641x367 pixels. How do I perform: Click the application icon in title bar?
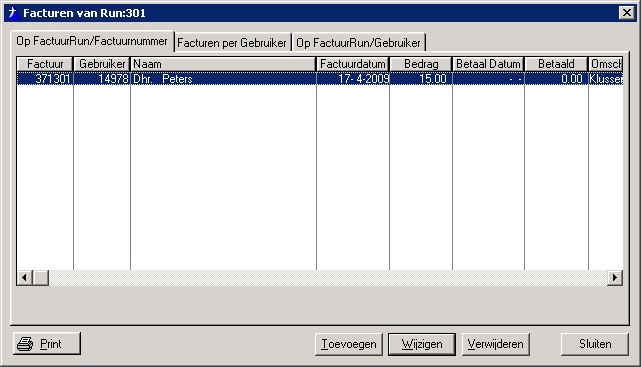13,13
